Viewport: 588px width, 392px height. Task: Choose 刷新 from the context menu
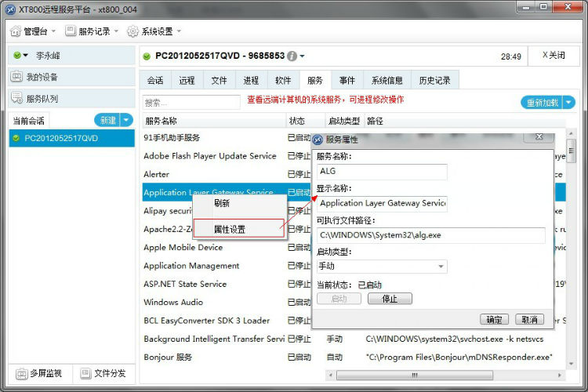(222, 203)
